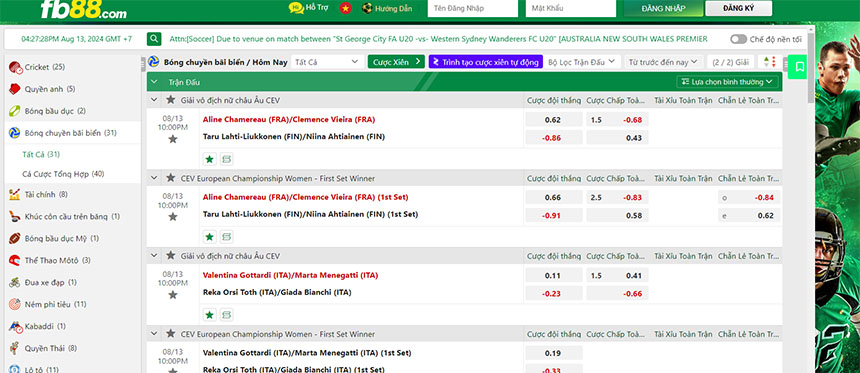
Task: Open the betslip icon under Aline Chamereau match
Action: 227,159
